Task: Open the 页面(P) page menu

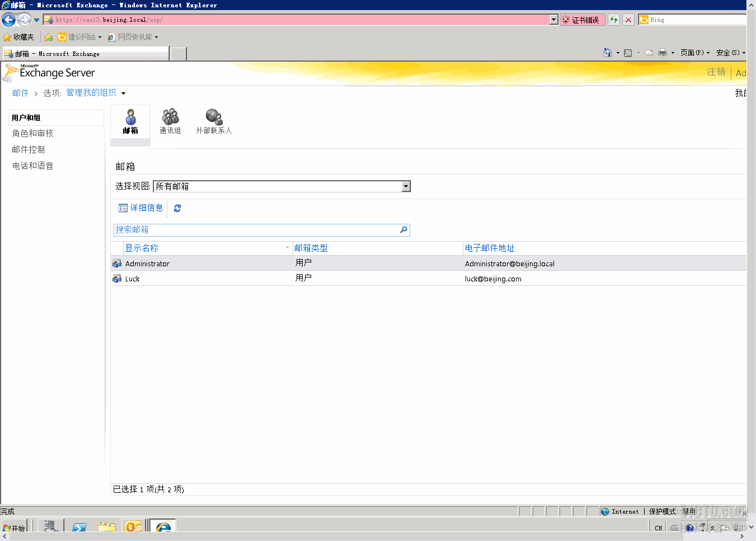Action: pos(695,53)
